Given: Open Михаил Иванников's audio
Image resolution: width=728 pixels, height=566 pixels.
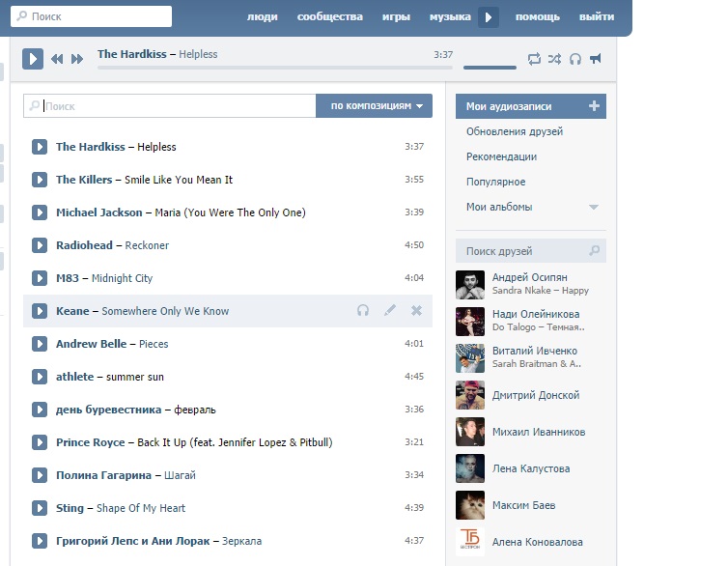Looking at the screenshot, I should pyautogui.click(x=531, y=432).
